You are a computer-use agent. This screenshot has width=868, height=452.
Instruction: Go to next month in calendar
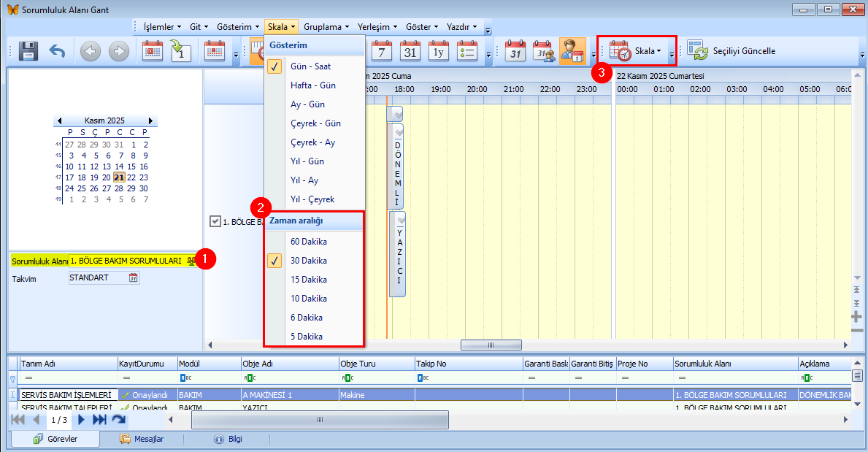(x=150, y=120)
